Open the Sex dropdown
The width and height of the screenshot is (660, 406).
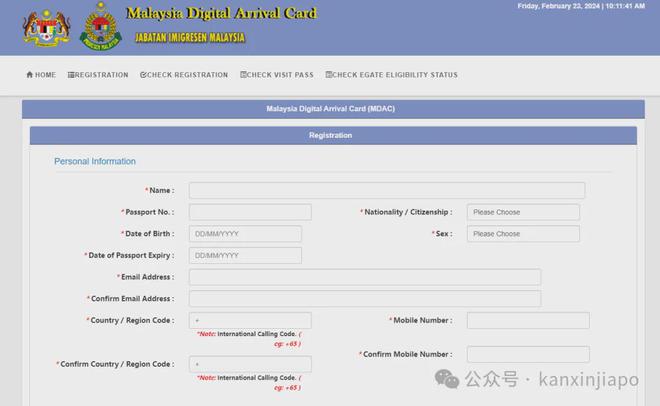(523, 234)
